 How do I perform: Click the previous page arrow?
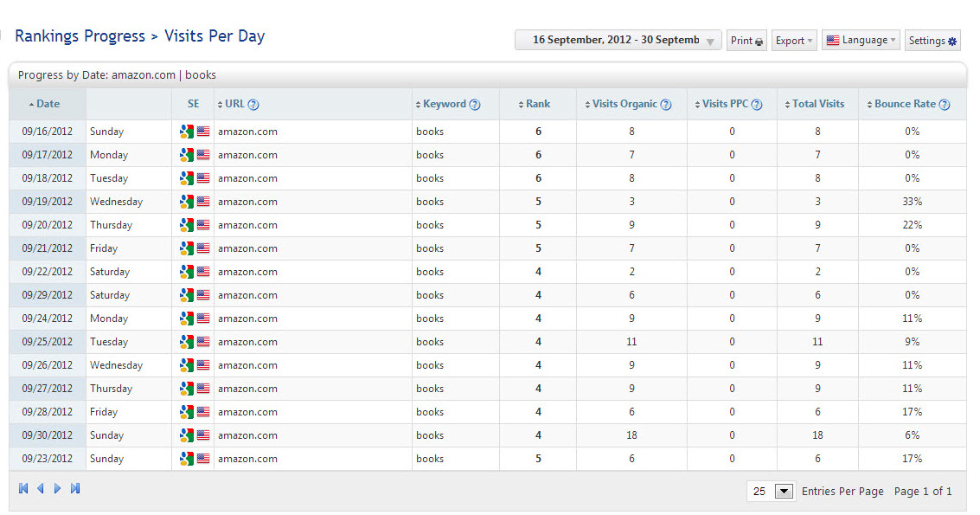(x=40, y=489)
